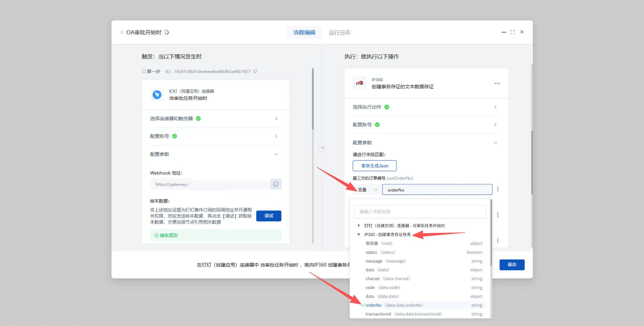Screen dimensions: 644x326
Task: Collapse the IP360 - 创建事务存证任务 tree node
Action: [359, 234]
